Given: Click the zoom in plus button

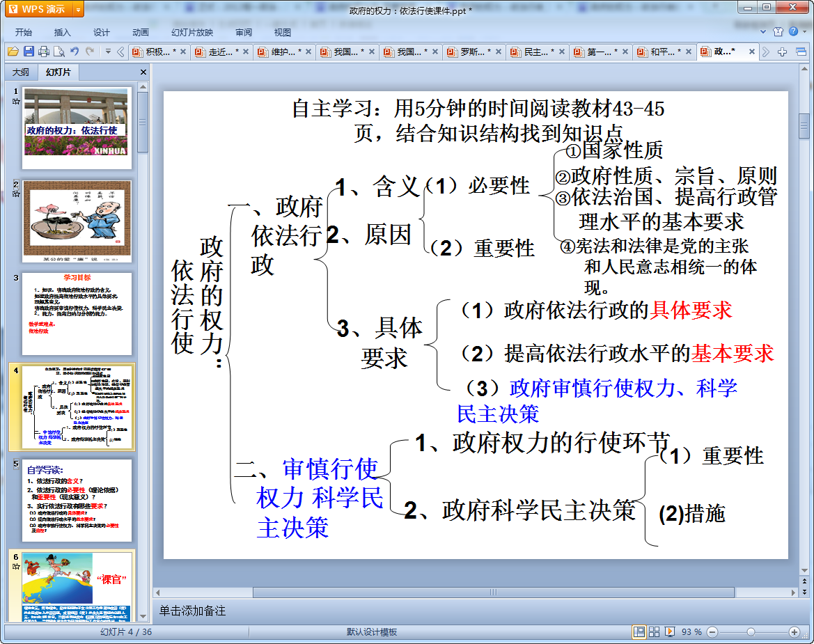Looking at the screenshot, I should (795, 631).
